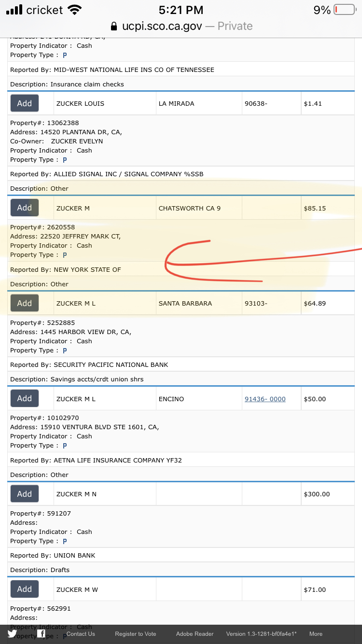362x644 pixels.
Task: Select the $50.00 amount
Action: pos(315,399)
